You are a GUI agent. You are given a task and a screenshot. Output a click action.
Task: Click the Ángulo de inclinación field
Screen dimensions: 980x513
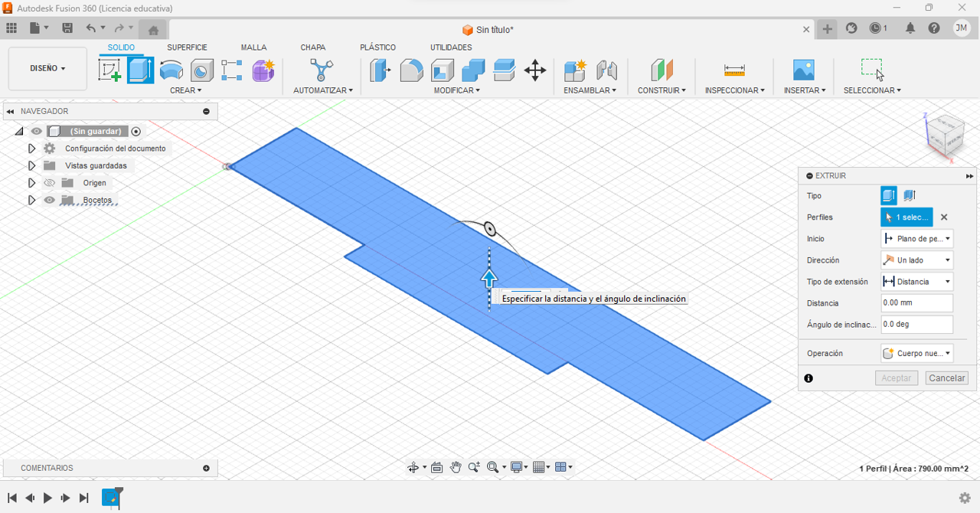click(916, 325)
